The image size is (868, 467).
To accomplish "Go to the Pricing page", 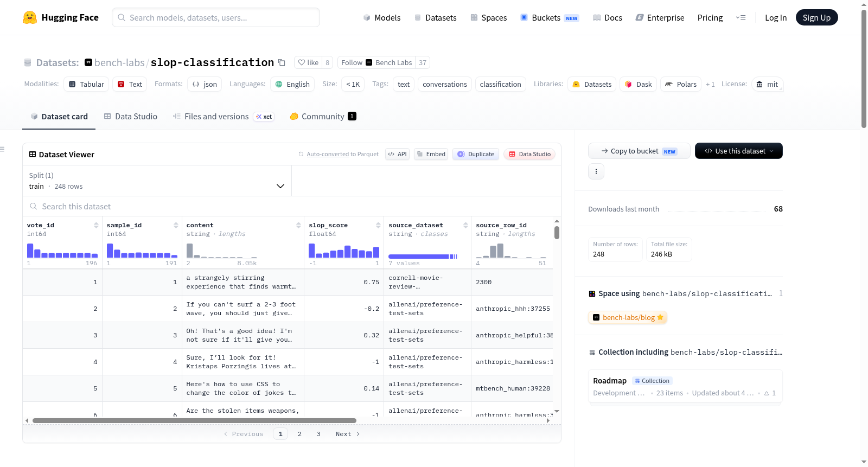I will tap(710, 17).
